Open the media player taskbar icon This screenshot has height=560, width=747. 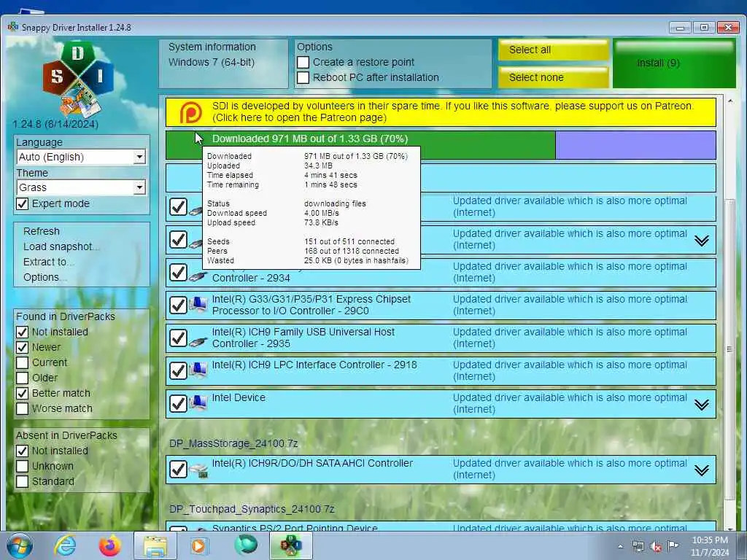(198, 545)
